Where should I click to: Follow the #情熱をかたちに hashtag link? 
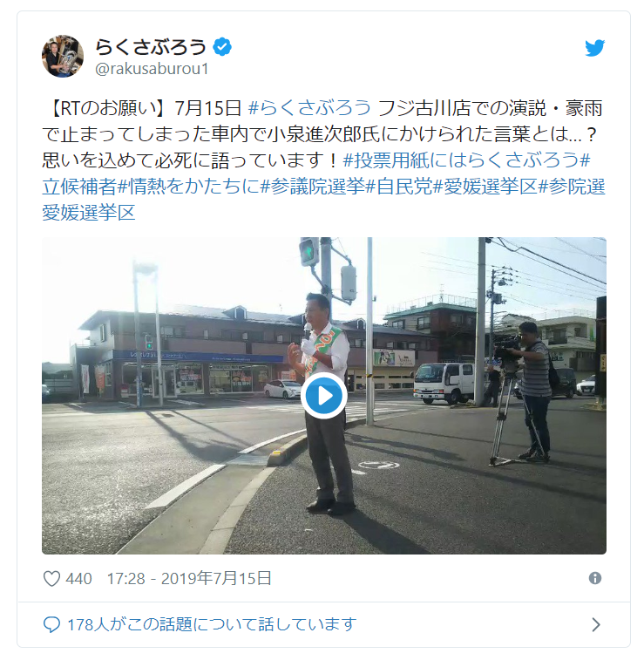pos(189,186)
